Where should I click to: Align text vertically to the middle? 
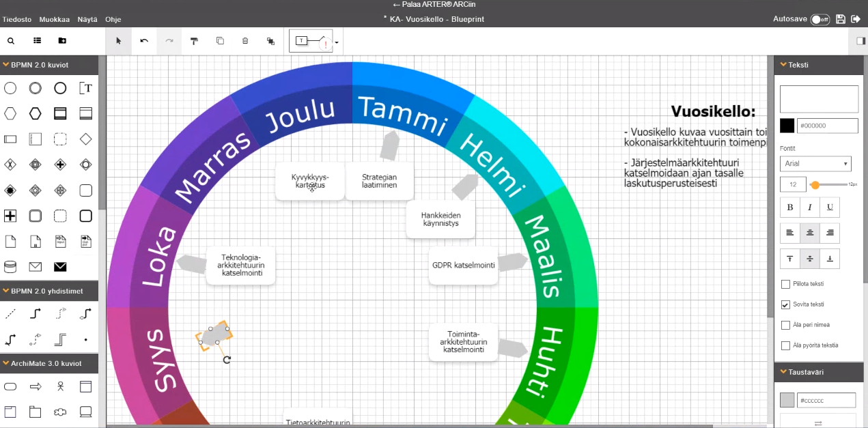[x=810, y=259]
